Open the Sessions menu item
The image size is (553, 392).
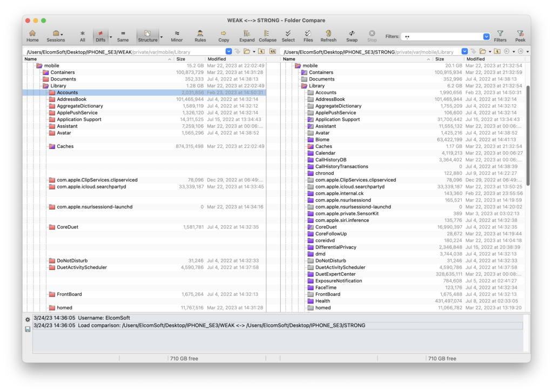(x=56, y=35)
